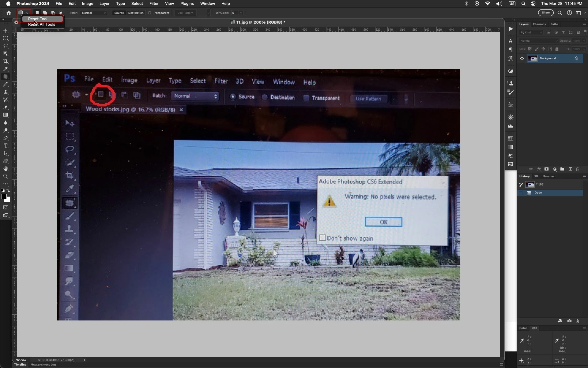
Task: Expand the Diffusion value dropdown
Action: (241, 13)
